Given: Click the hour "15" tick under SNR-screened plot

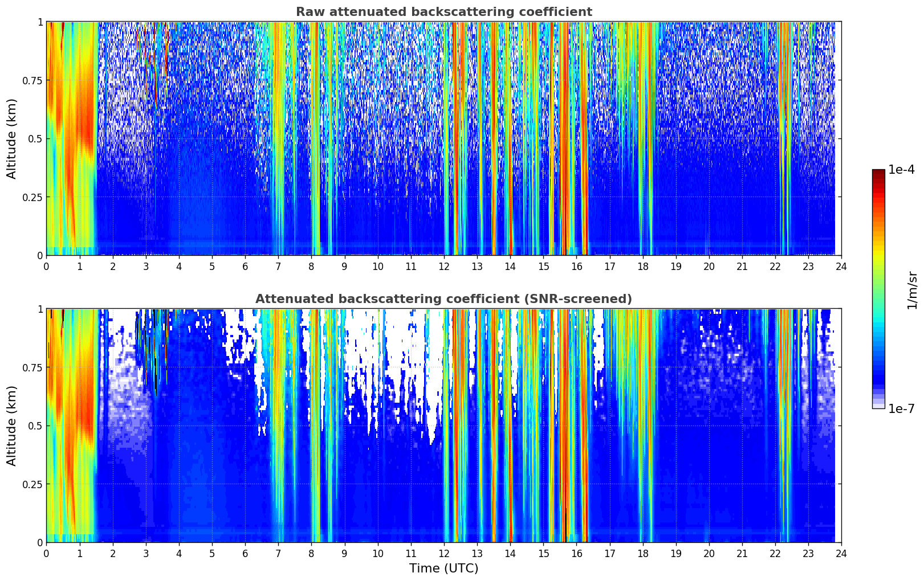Looking at the screenshot, I should click(543, 553).
